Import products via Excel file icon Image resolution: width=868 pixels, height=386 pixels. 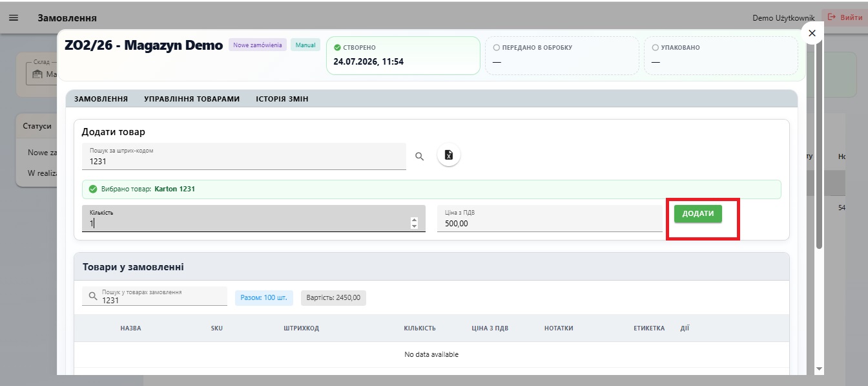pyautogui.click(x=449, y=155)
